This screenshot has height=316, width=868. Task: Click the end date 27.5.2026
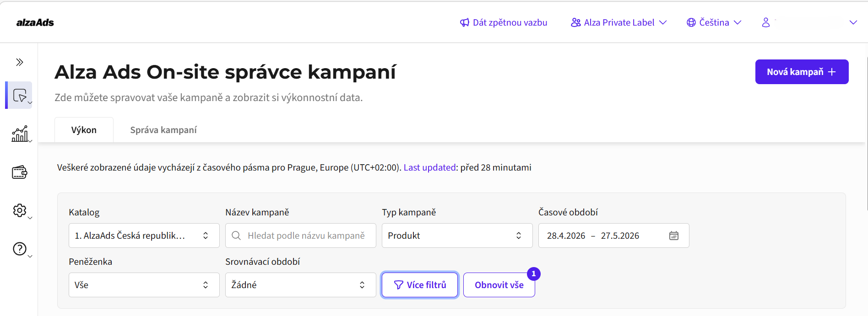point(620,236)
